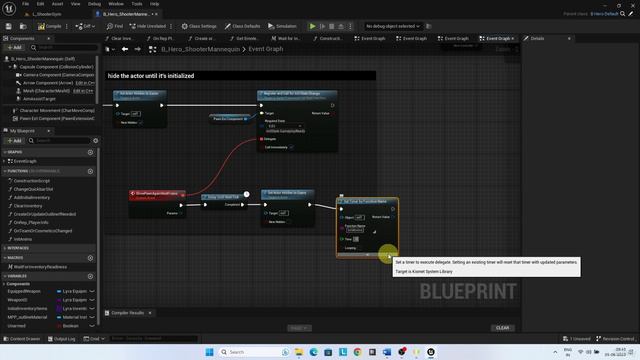Go forward in graph navigation history
Image resolution: width=640 pixels, height=360 pixels.
tap(138, 49)
